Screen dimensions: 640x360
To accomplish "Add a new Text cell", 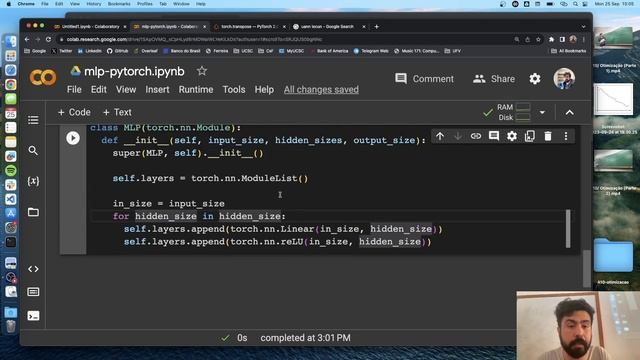I will tap(117, 112).
